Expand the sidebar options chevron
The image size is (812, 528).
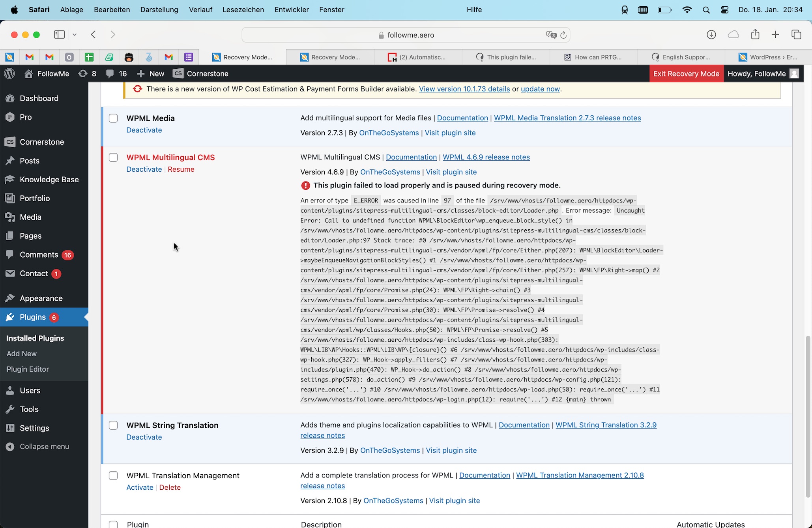[x=75, y=35]
